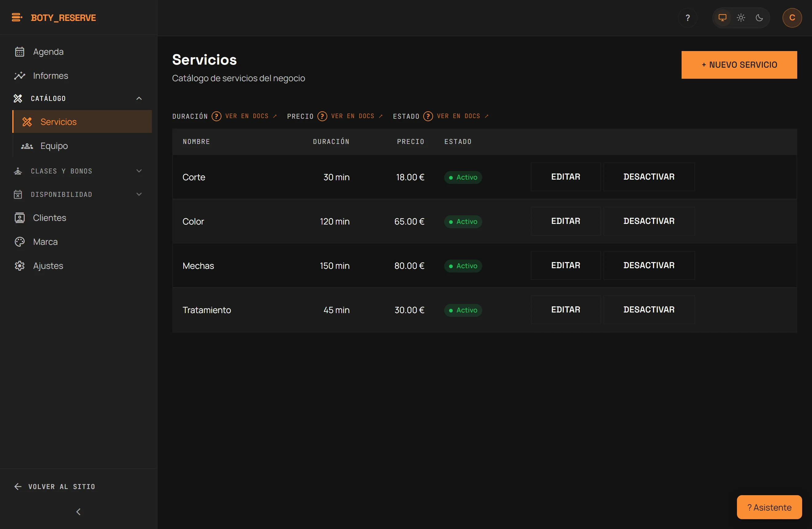Click the Ajustes gear icon
This screenshot has height=529, width=812.
coord(20,266)
